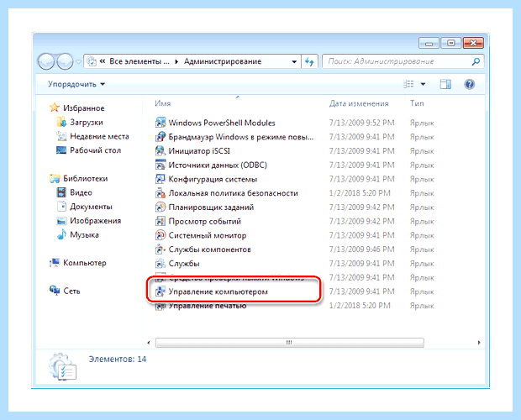Toggle the preview pane button
Viewport: 521px width, 420px height.
(445, 84)
